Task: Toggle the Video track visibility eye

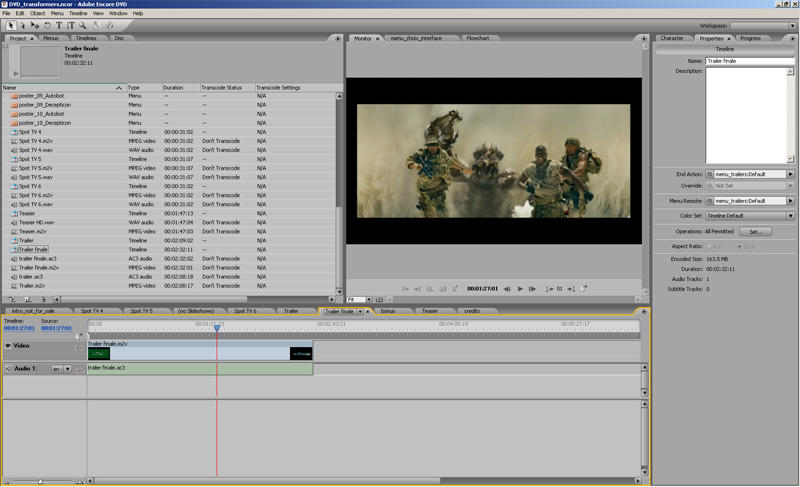Action: click(8, 346)
